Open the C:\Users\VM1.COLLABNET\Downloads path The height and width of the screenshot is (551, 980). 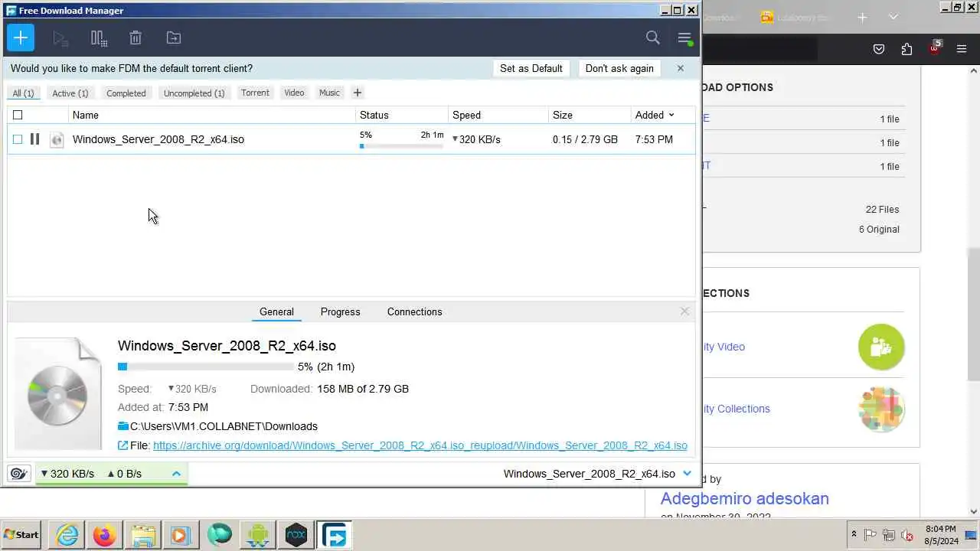point(224,426)
